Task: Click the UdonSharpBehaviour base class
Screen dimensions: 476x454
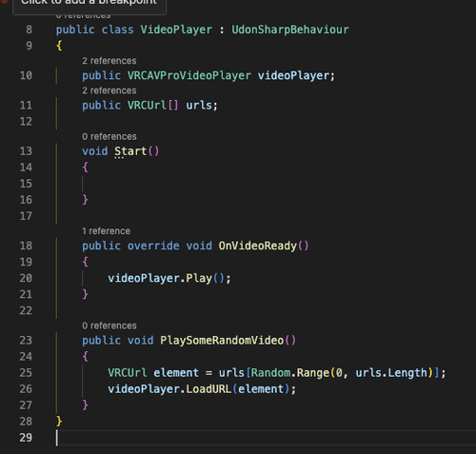Action: click(290, 30)
